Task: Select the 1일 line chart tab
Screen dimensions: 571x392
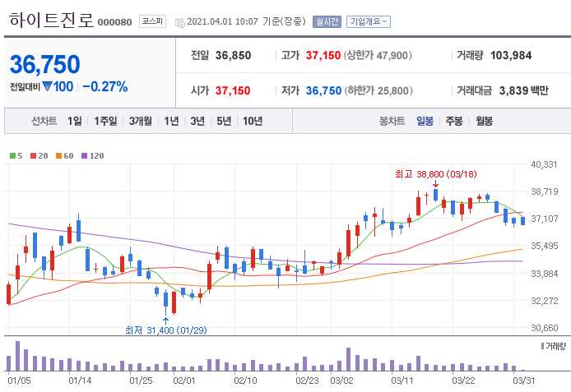Action: [x=75, y=121]
